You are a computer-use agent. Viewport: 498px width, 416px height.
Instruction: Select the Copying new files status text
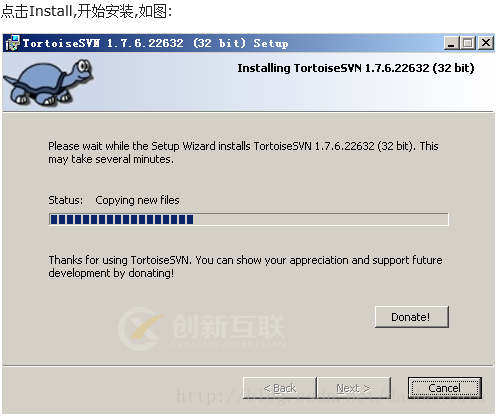[137, 200]
